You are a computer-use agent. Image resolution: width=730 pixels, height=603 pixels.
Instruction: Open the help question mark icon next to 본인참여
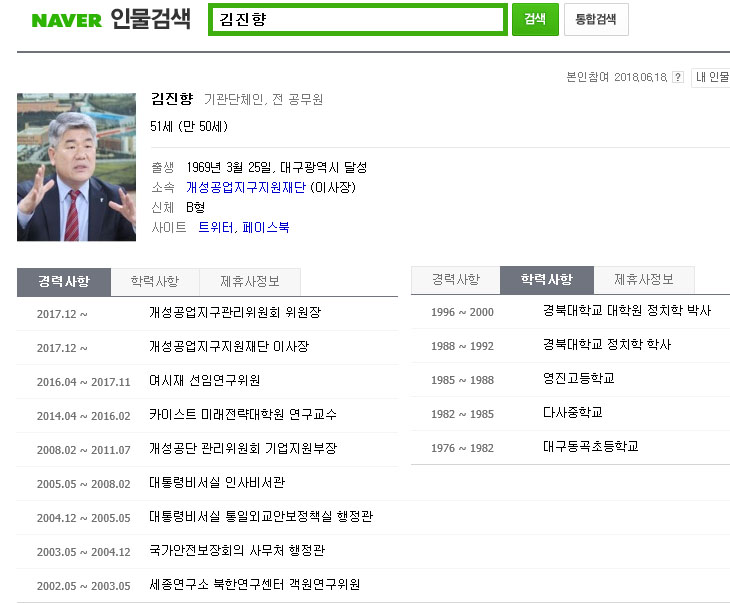pos(678,77)
